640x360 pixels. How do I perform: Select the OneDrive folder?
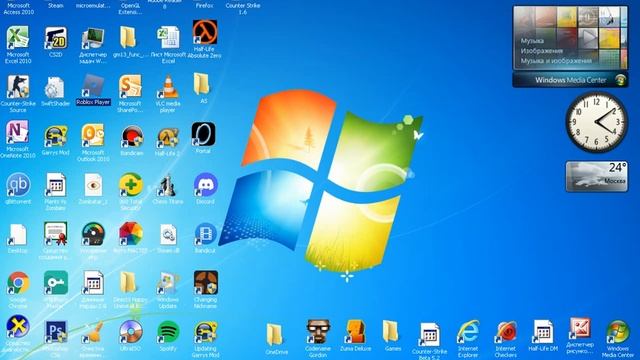point(274,334)
